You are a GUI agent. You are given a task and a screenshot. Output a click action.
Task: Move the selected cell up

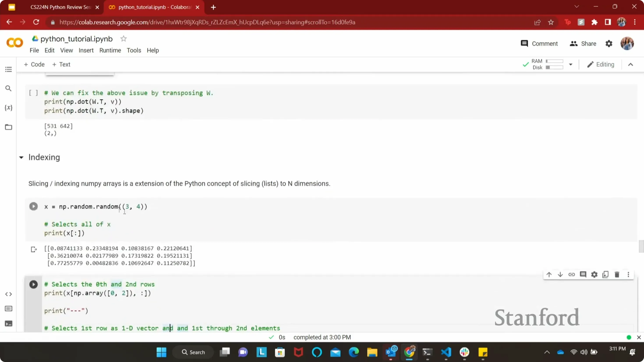[x=549, y=274]
